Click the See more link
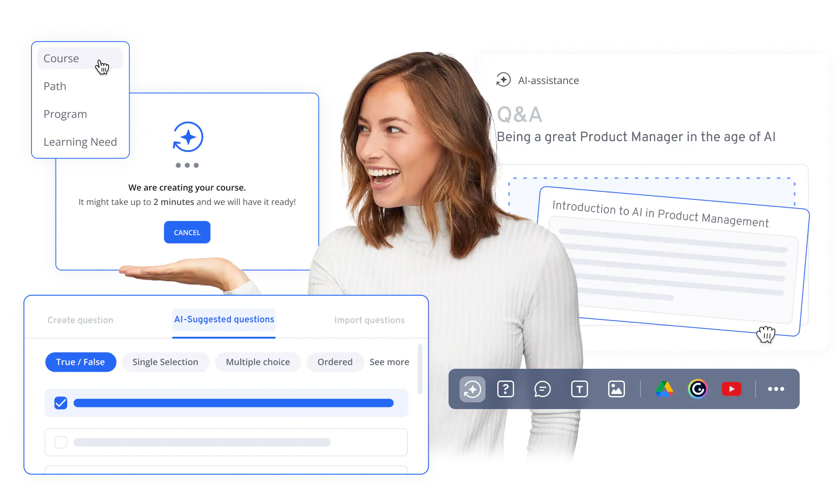 point(389,362)
